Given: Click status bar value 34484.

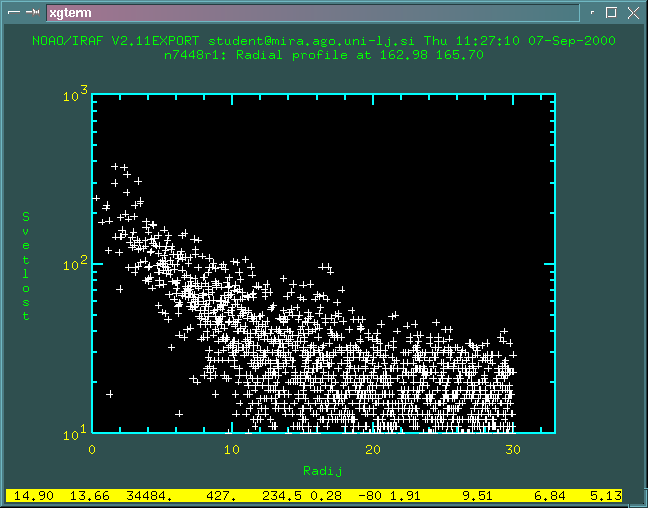Looking at the screenshot, I should point(150,495).
